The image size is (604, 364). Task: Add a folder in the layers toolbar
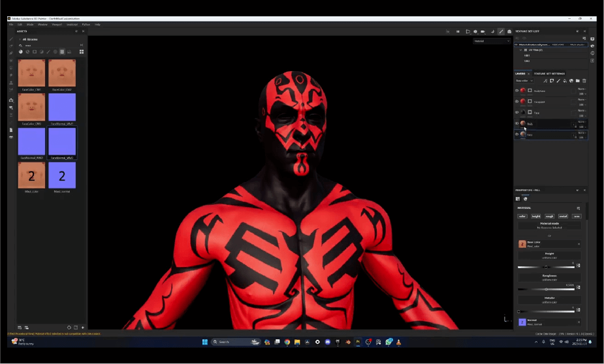[x=577, y=81]
